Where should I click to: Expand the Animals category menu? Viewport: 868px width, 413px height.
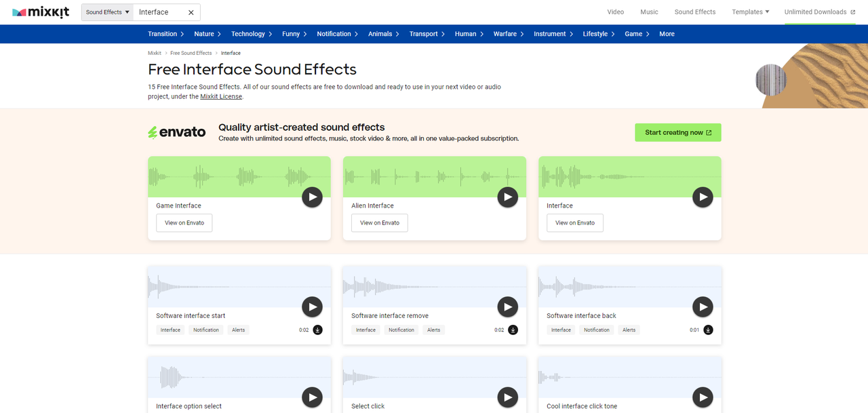(x=384, y=34)
